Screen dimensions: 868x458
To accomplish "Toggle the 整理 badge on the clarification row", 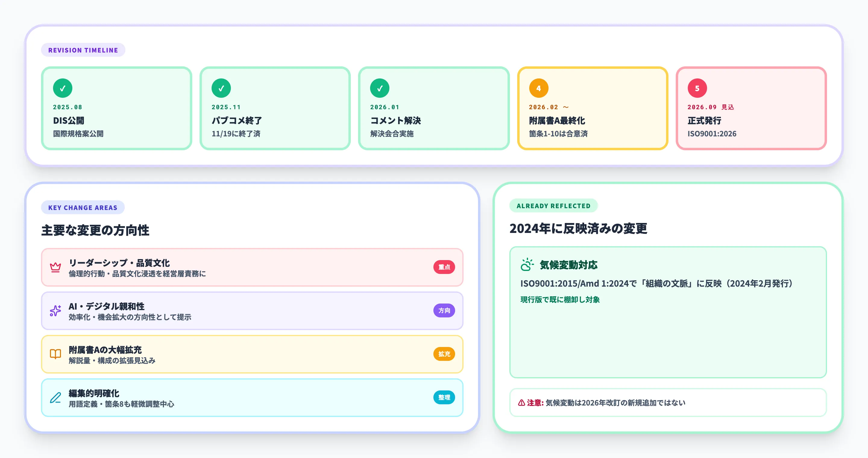I will [444, 398].
